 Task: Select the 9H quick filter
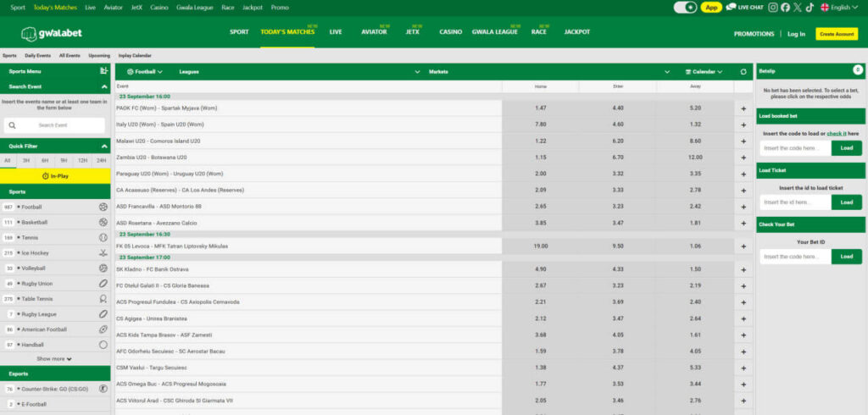click(64, 160)
